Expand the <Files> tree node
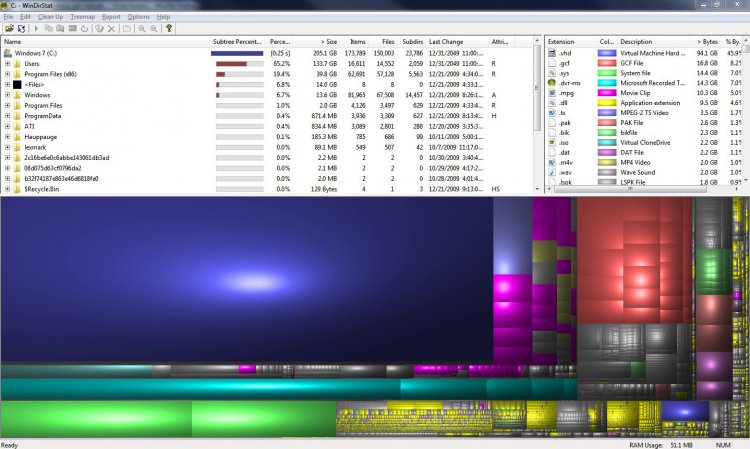Viewport: 750px width, 449px height. point(7,85)
